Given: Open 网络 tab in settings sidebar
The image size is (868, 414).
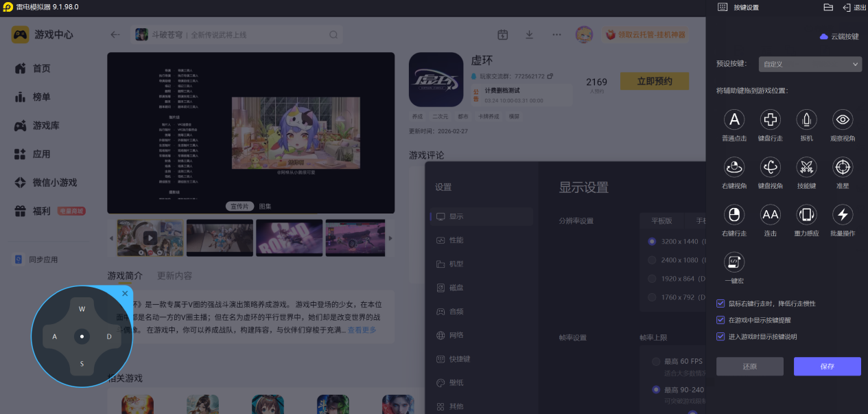Looking at the screenshot, I should (x=482, y=335).
